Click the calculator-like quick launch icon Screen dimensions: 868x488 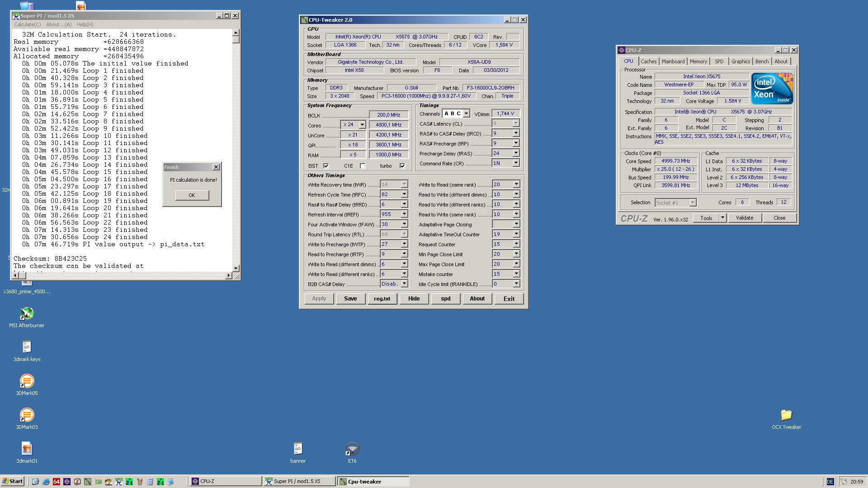pyautogui.click(x=150, y=482)
